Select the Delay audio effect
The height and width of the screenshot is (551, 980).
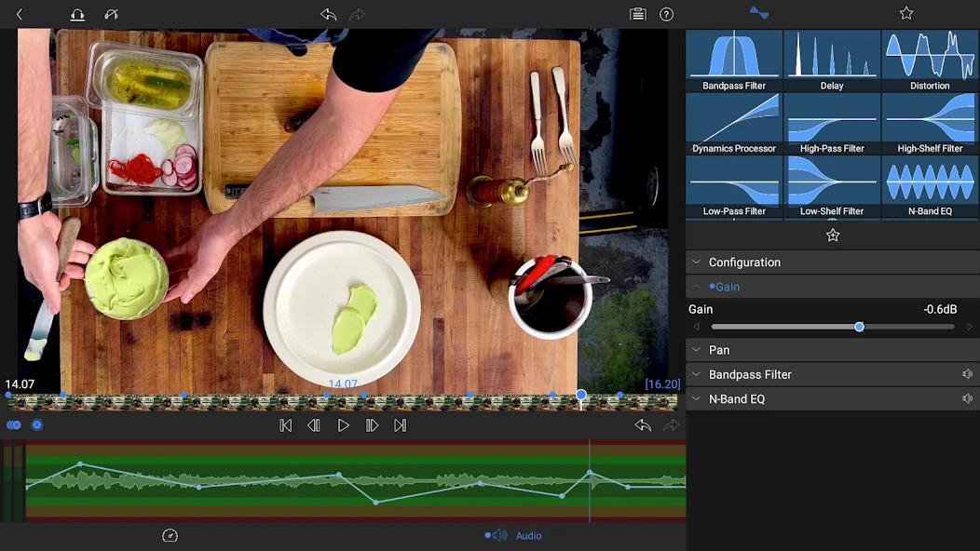832,59
